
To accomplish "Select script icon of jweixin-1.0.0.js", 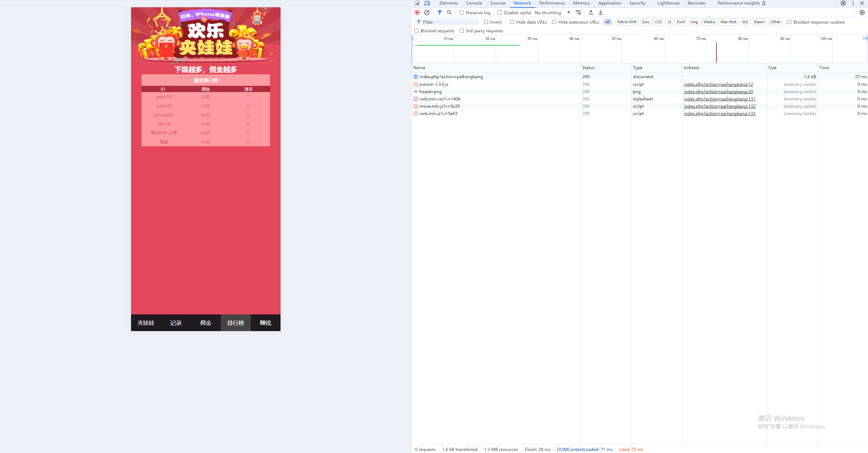I will [416, 84].
